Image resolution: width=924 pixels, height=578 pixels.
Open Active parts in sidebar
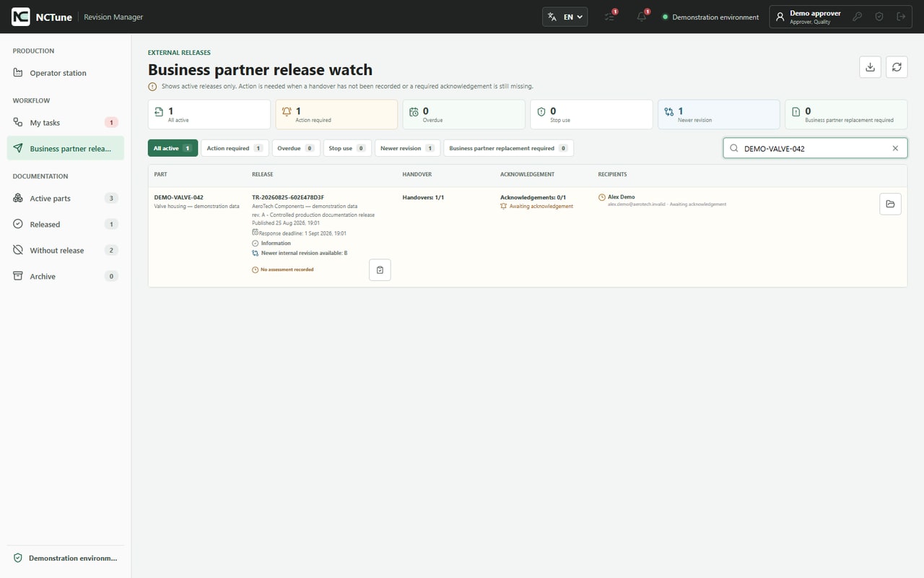coord(66,199)
